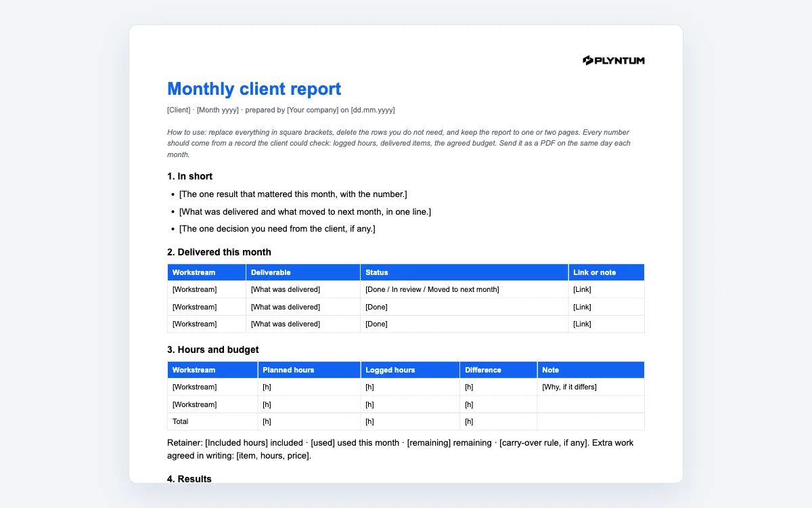The height and width of the screenshot is (508, 812).
Task: Click the "1. In short" heading
Action: [x=189, y=176]
